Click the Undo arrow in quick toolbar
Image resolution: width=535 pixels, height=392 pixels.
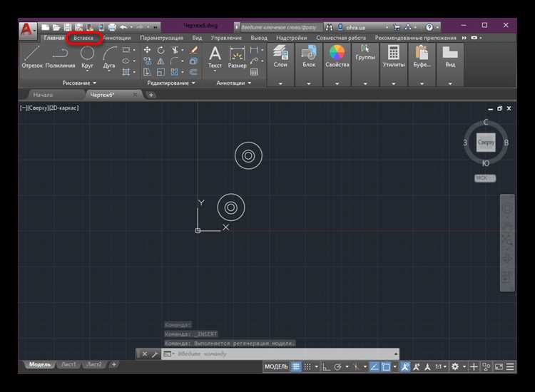(x=123, y=27)
